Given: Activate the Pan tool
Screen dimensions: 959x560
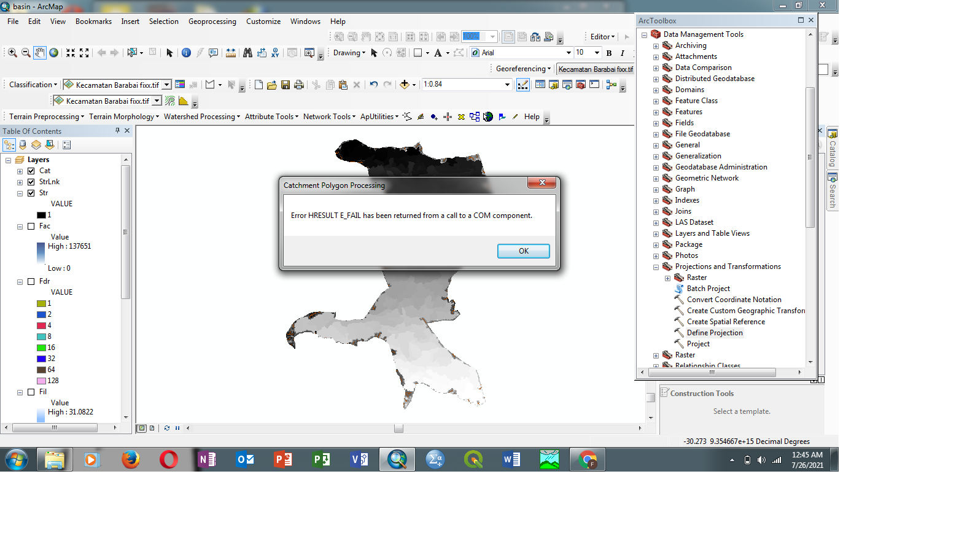Looking at the screenshot, I should 39,53.
